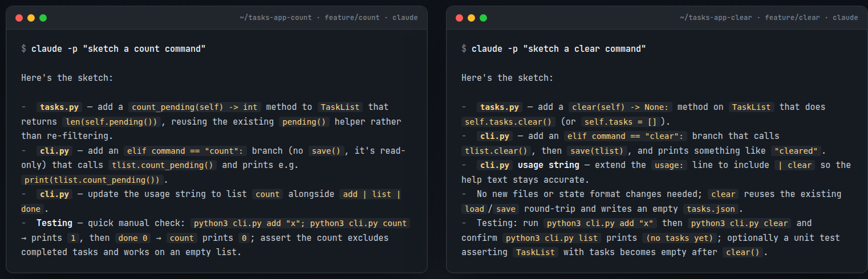Viewport: 868px width, 279px height.
Task: Click 'TaskList' in the count terminal
Action: pyautogui.click(x=340, y=107)
